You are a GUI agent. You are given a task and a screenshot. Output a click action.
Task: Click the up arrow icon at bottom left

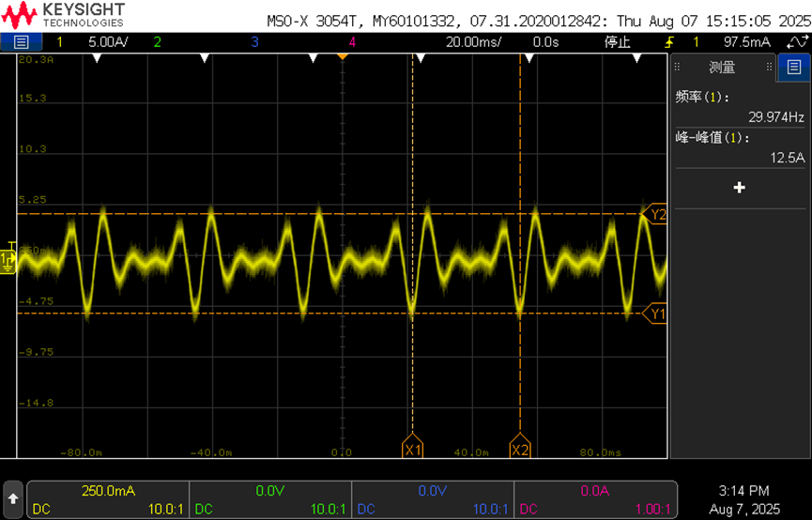click(x=13, y=498)
